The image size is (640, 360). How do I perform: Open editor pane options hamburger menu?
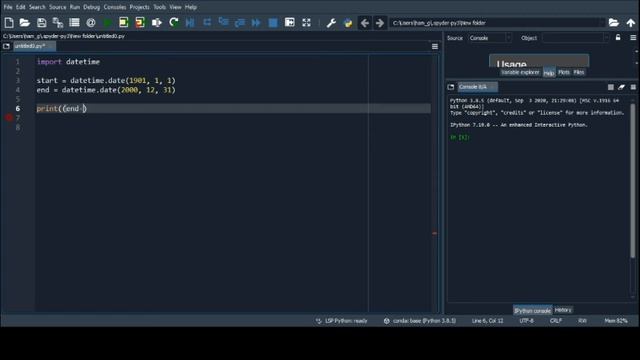point(435,47)
